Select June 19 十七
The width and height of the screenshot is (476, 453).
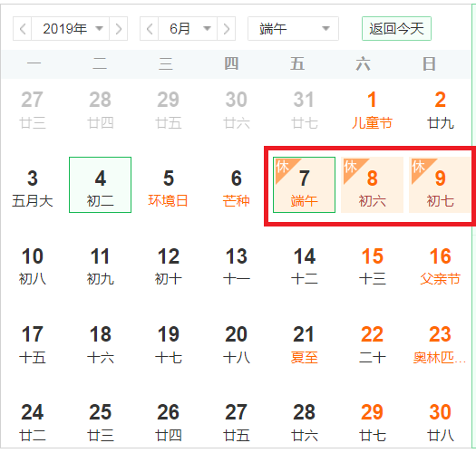click(x=168, y=344)
